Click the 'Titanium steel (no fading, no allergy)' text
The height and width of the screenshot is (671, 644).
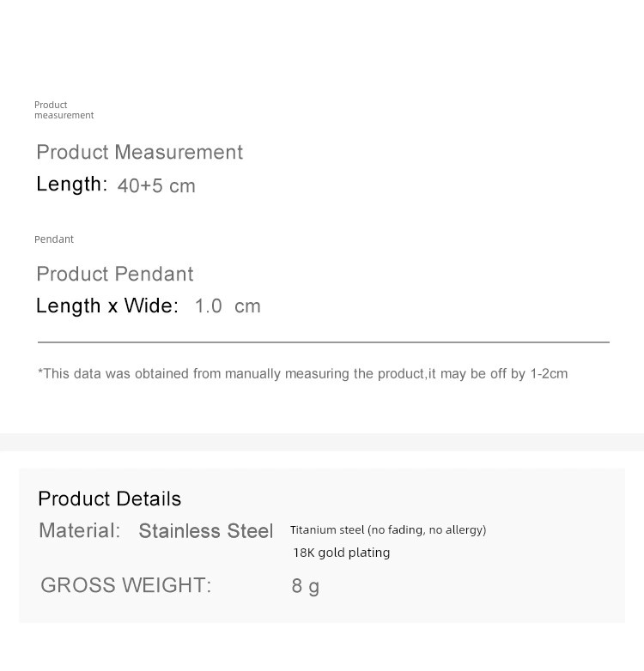point(388,530)
